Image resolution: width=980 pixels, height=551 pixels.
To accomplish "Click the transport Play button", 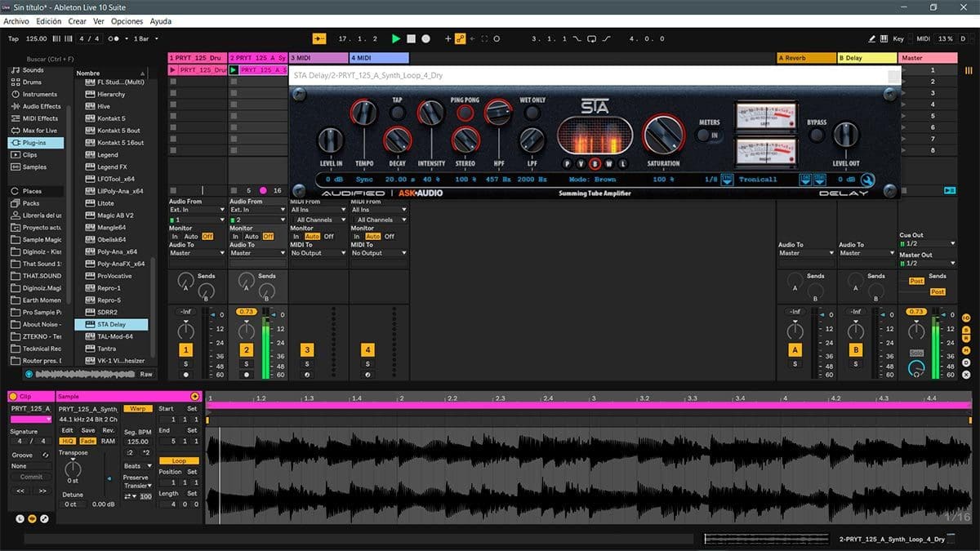I will [x=396, y=38].
